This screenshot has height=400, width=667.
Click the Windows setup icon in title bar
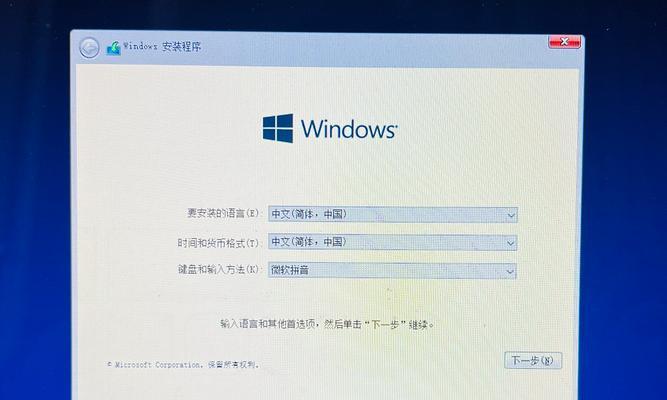point(114,48)
